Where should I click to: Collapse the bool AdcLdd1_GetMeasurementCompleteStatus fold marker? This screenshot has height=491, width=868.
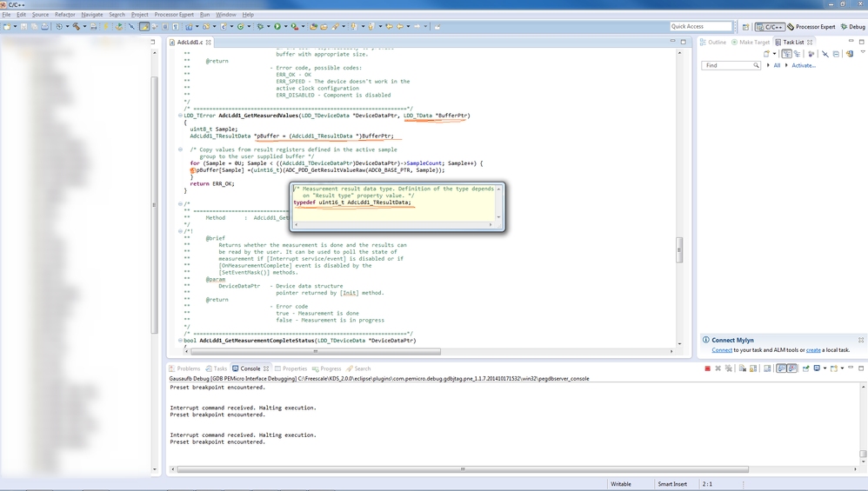pyautogui.click(x=180, y=341)
